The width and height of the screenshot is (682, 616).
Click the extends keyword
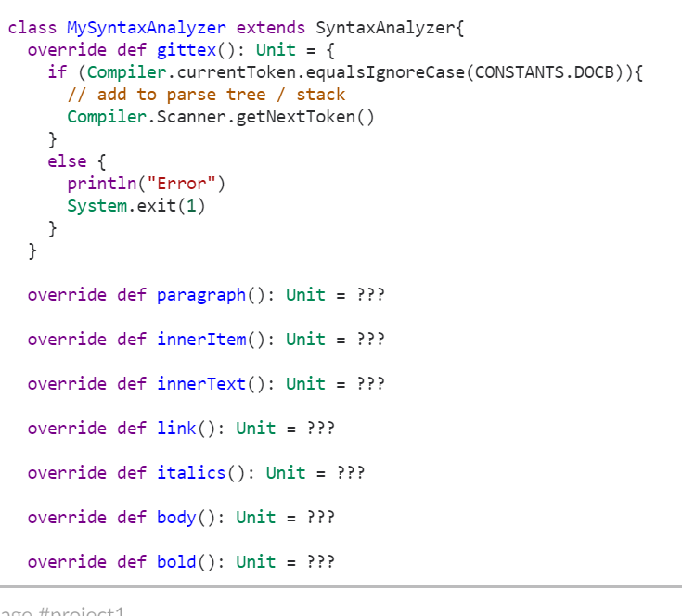click(x=271, y=28)
